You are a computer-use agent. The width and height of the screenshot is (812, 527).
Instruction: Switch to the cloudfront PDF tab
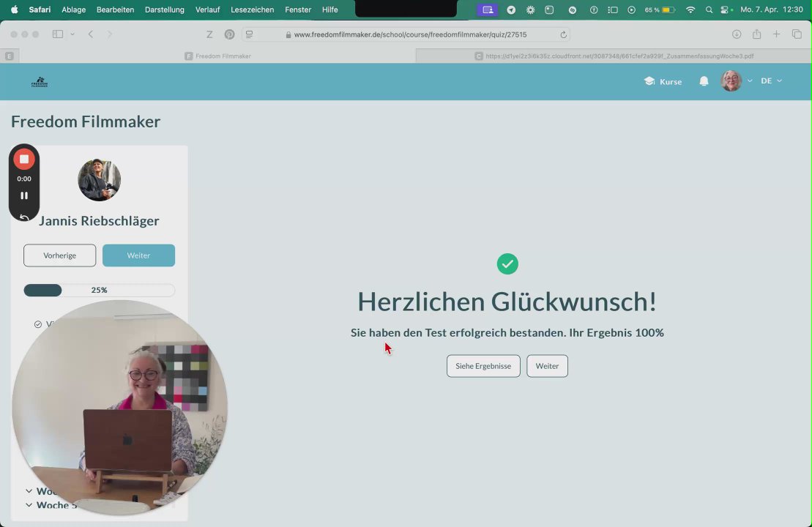click(x=614, y=56)
